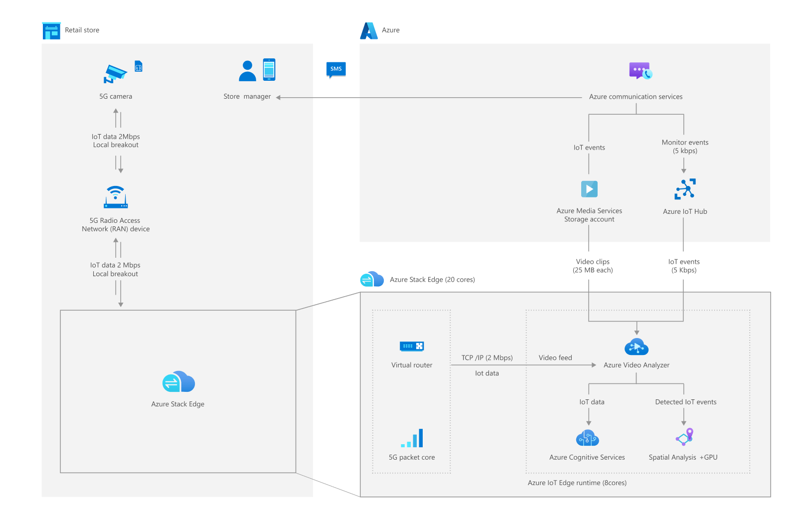This screenshot has width=812, height=517.
Task: Select the SIM card icon beside camera
Action: pyautogui.click(x=139, y=66)
